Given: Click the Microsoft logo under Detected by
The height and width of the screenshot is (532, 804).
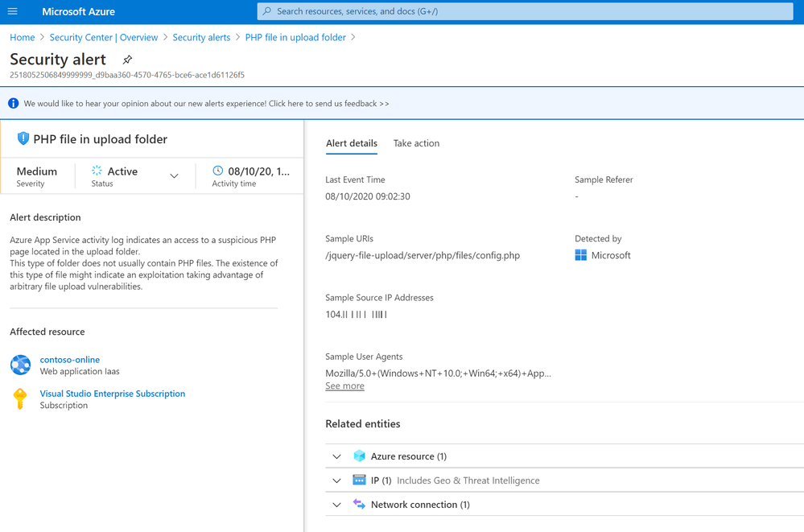Looking at the screenshot, I should point(580,255).
